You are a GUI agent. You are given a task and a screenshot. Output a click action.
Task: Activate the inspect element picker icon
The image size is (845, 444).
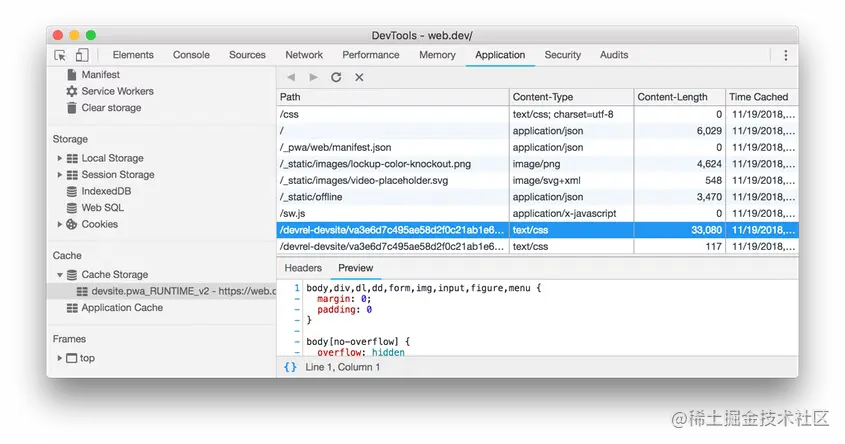click(x=60, y=55)
